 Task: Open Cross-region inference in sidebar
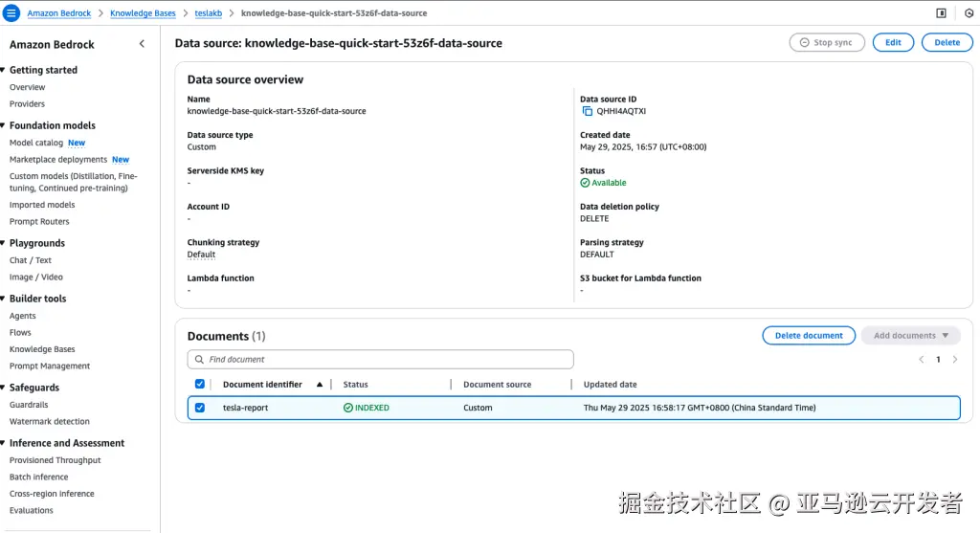click(52, 494)
